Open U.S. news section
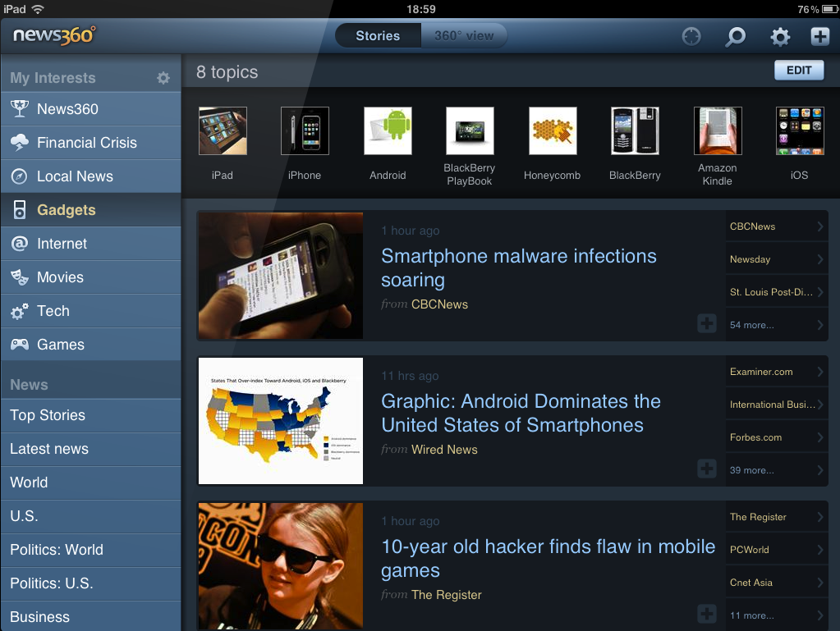This screenshot has width=840, height=631. tap(91, 516)
